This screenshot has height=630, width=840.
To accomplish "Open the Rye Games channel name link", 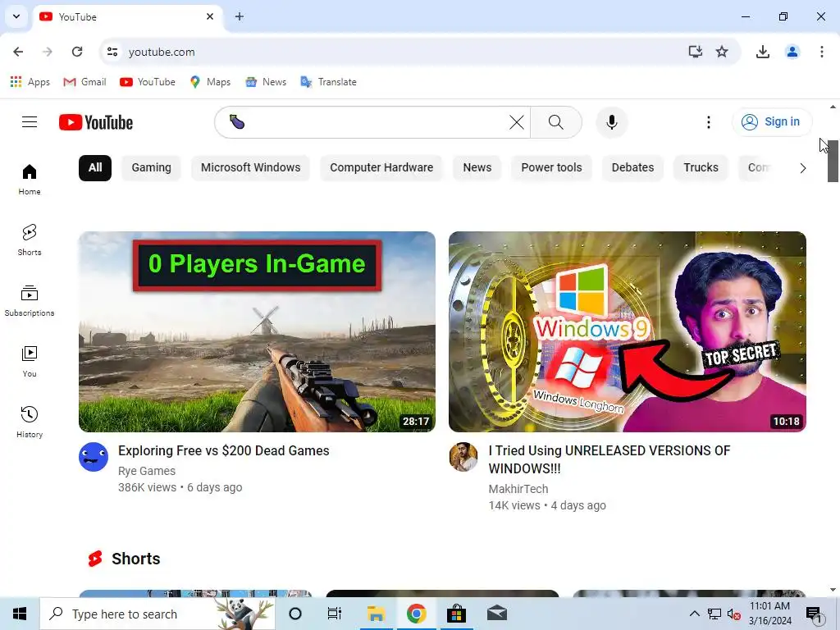I will [147, 471].
